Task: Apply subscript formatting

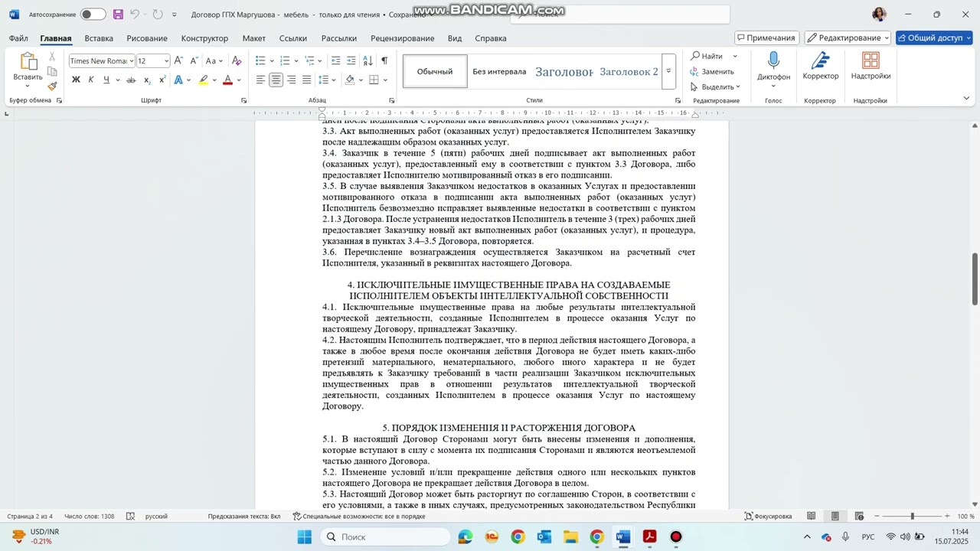Action: tap(147, 80)
